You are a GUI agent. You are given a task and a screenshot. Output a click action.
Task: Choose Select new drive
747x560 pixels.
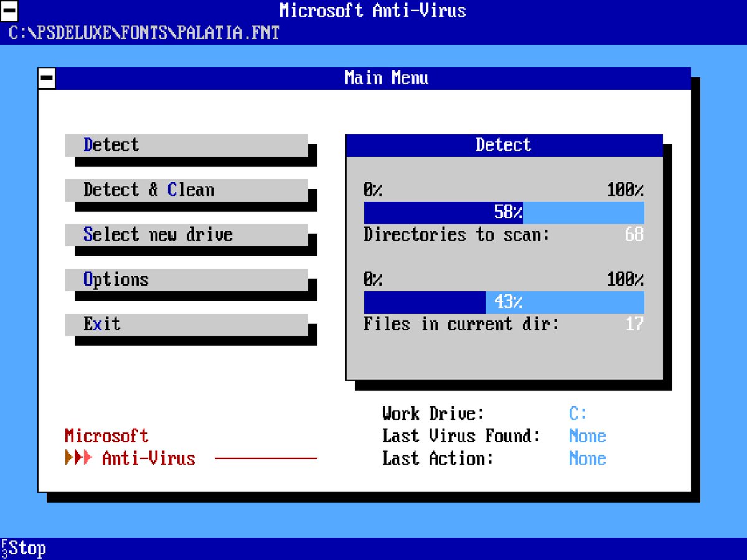(x=187, y=235)
